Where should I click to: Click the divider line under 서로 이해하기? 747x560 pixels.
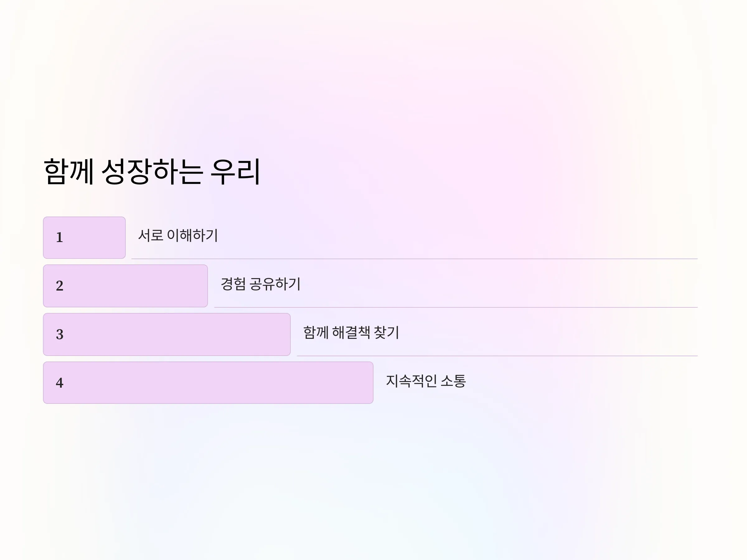[x=414, y=259]
